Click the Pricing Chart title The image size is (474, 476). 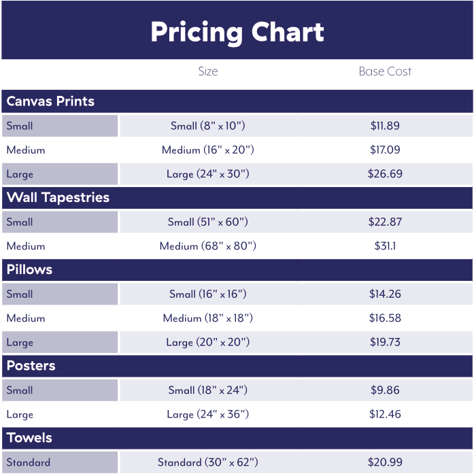(237, 32)
